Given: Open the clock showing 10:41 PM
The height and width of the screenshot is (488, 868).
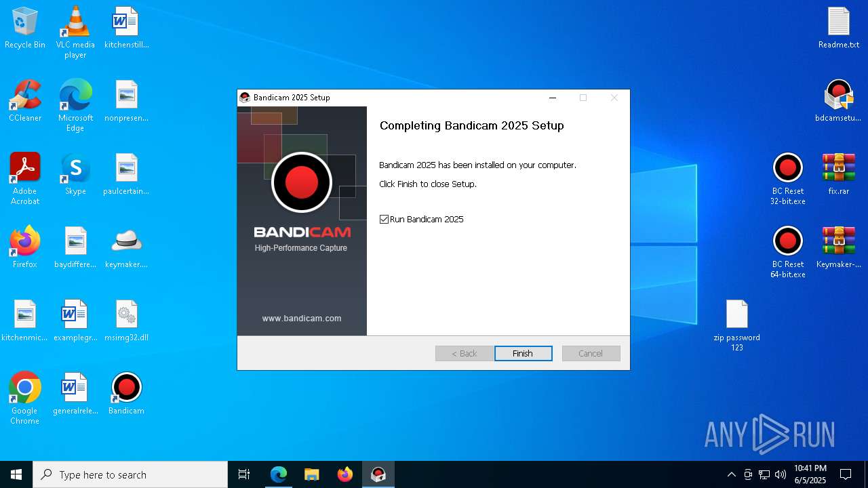Looking at the screenshot, I should pos(810,474).
